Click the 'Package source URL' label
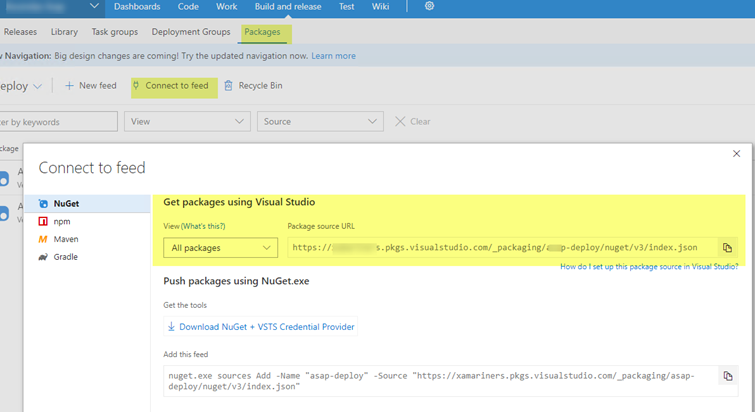The height and width of the screenshot is (412, 755). point(321,226)
